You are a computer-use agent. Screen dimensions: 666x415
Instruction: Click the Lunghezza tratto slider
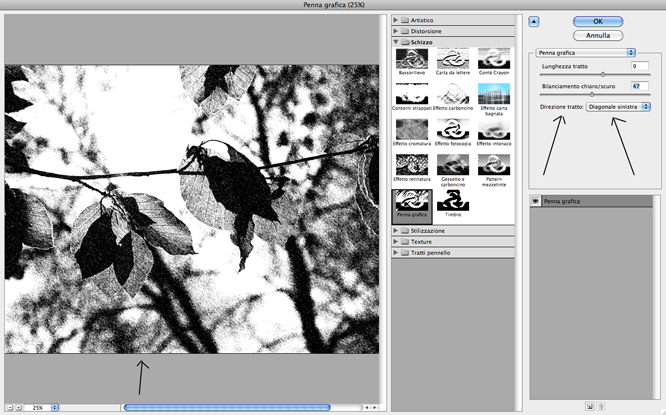[x=595, y=75]
